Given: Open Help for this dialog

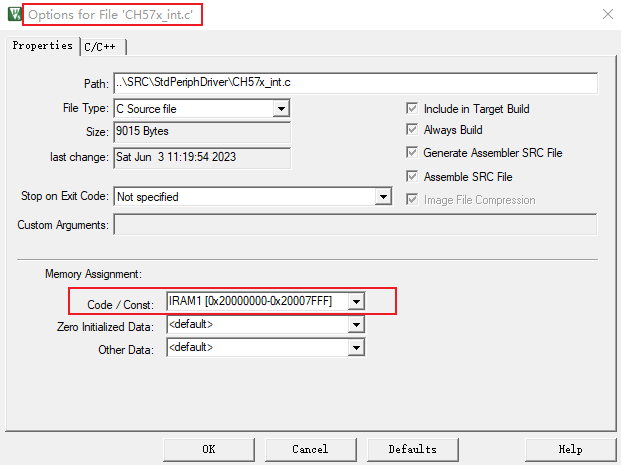Looking at the screenshot, I should [570, 449].
